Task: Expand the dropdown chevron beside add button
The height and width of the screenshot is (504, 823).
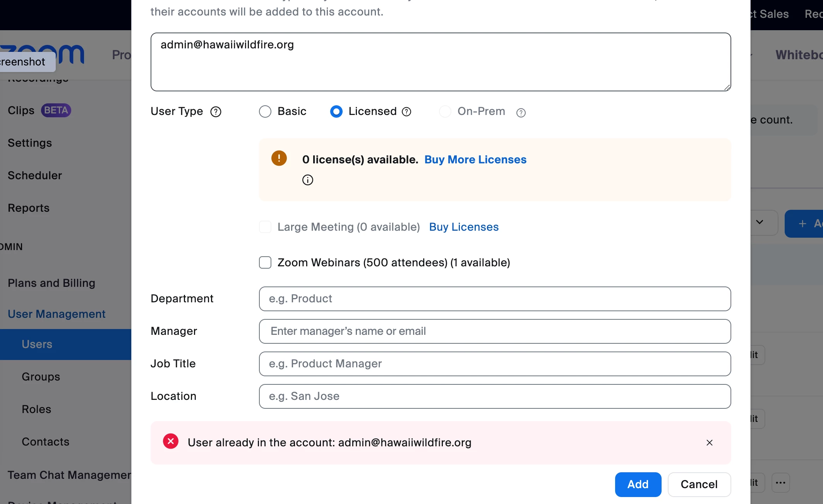Action: 760,222
